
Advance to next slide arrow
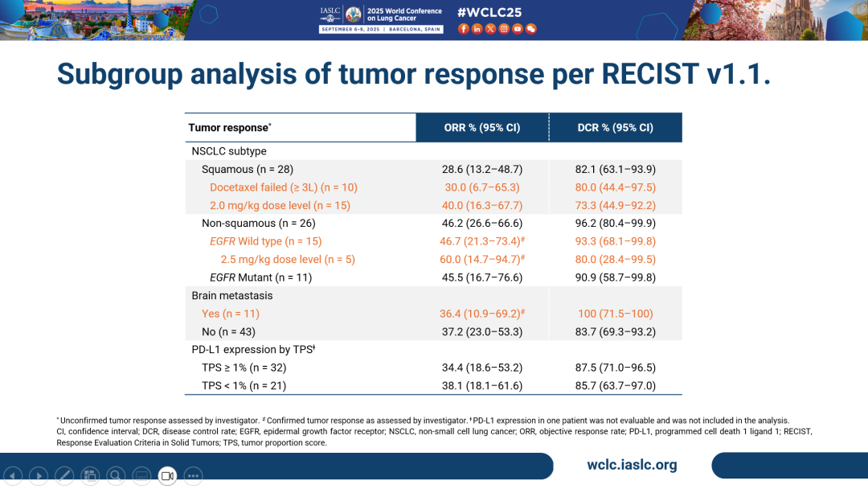(39, 476)
